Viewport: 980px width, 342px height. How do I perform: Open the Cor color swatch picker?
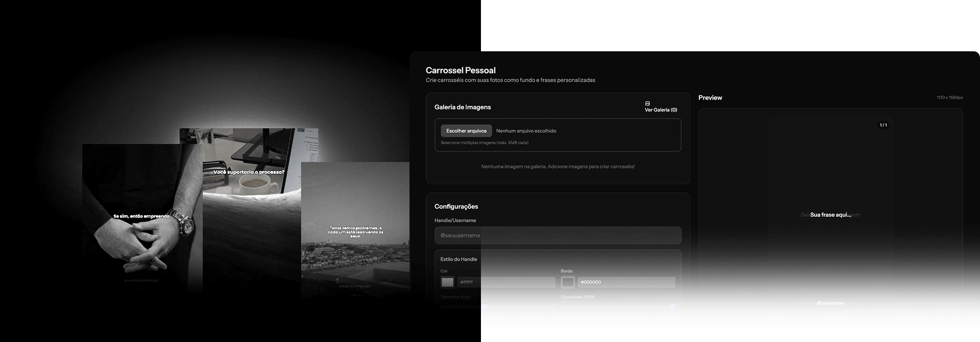[x=447, y=282]
